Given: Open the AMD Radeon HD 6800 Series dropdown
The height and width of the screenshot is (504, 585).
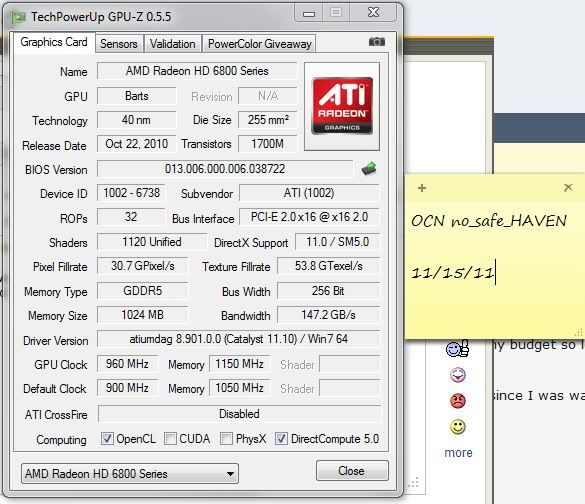Looking at the screenshot, I should click(x=130, y=473).
